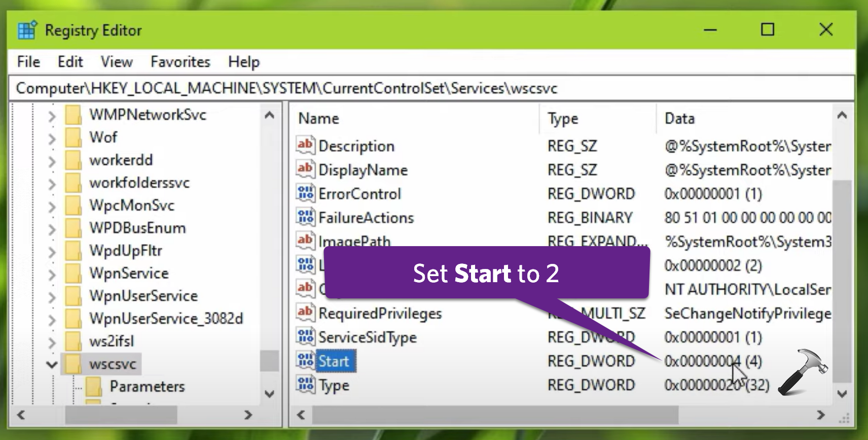Select the wscsvc folder icon

[x=74, y=364]
